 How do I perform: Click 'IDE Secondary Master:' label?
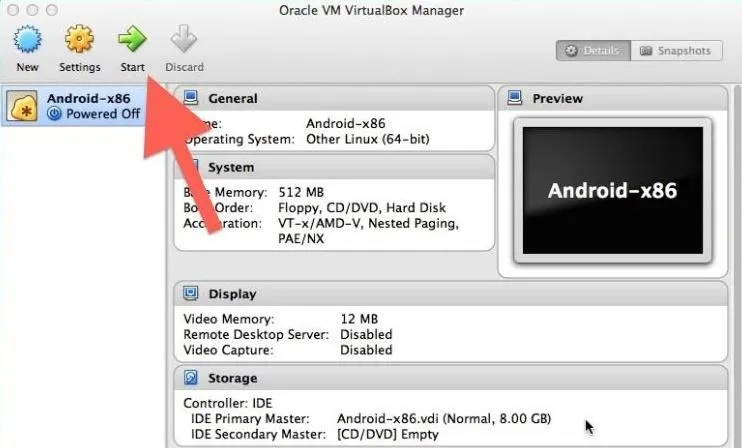point(258,434)
